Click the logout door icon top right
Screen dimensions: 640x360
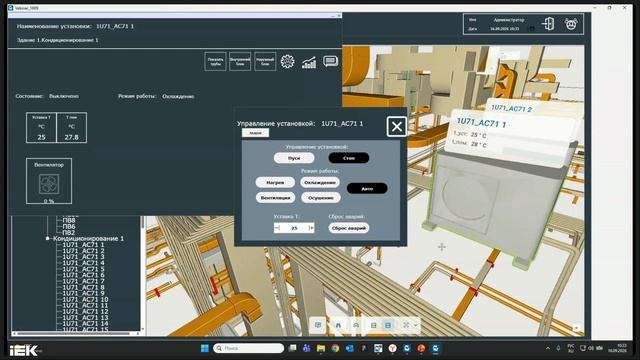tap(548, 24)
